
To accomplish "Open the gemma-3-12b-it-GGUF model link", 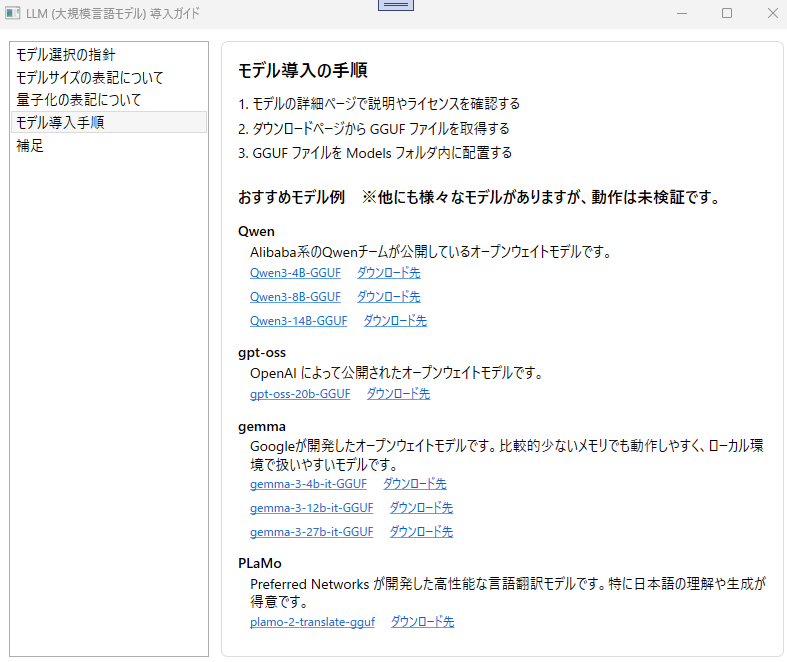I will 311,508.
